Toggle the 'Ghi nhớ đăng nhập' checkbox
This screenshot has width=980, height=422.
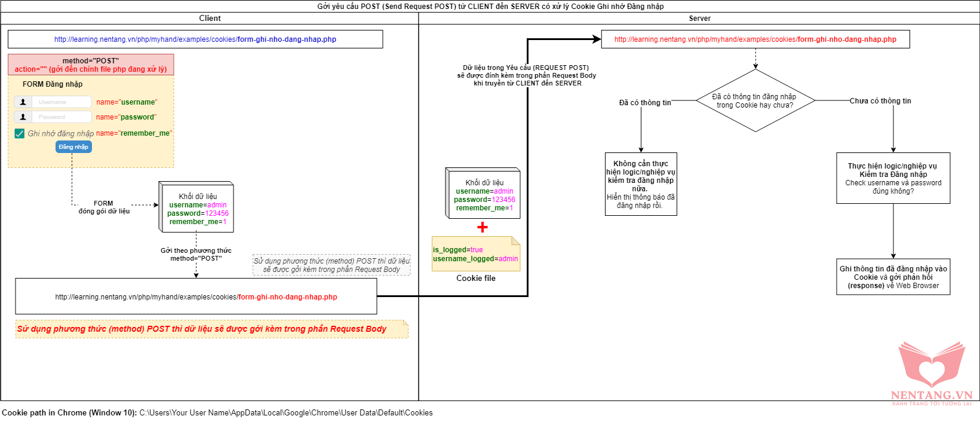(x=20, y=133)
